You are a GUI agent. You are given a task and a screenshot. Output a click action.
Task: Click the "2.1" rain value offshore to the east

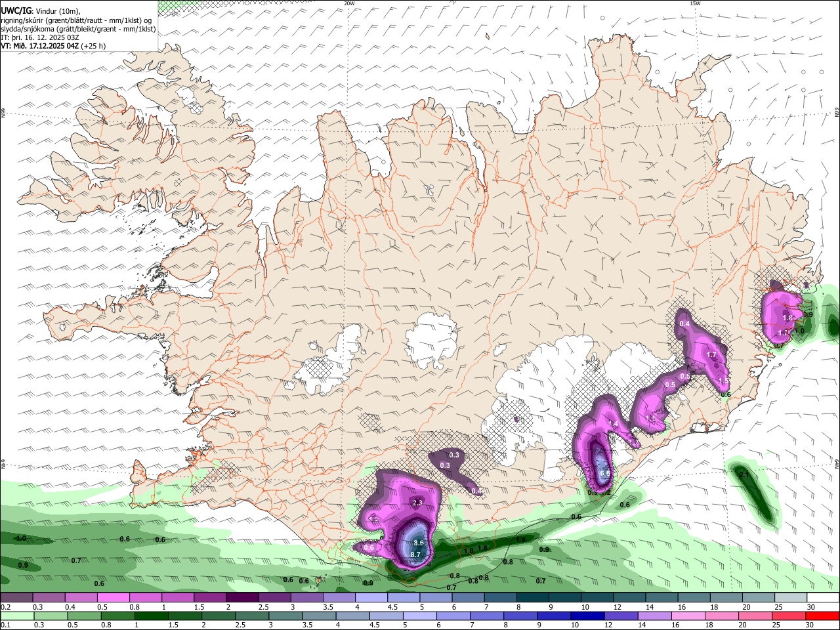pos(744,474)
